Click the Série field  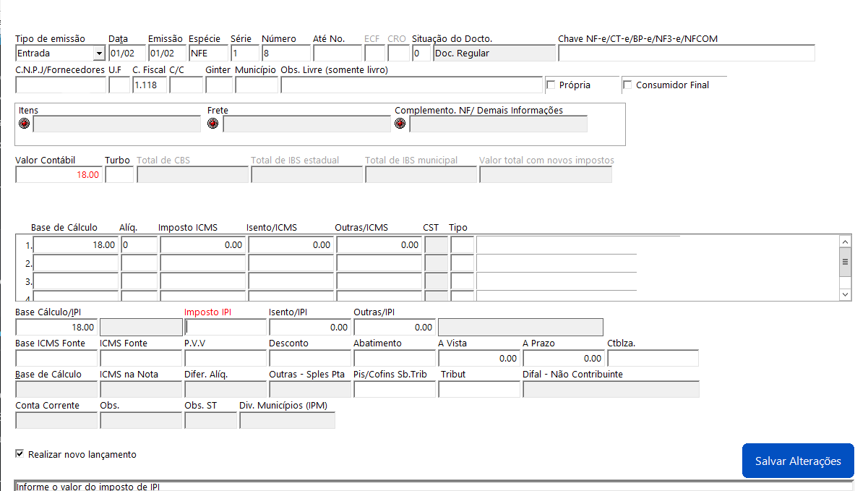click(244, 53)
